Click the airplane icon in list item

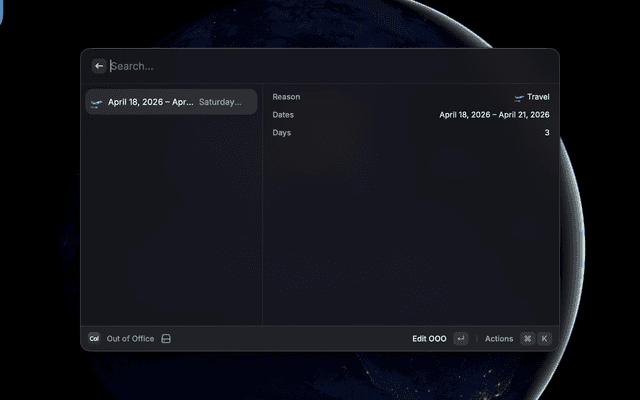coord(97,102)
